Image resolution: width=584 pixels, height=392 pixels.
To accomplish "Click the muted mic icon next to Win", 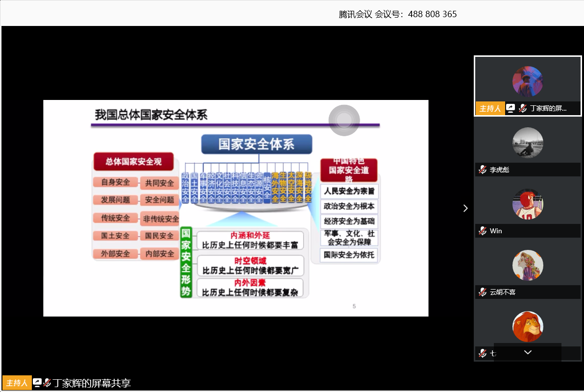I will coord(483,231).
